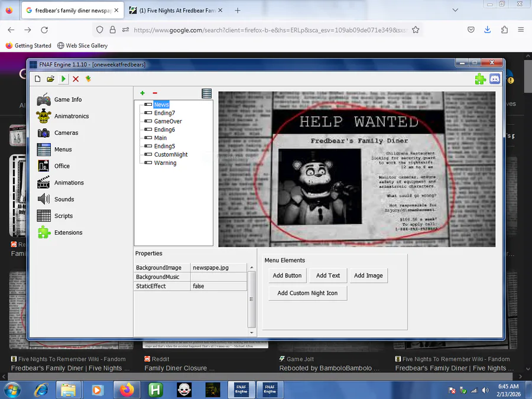Click the export arrow icon in toolbar

88,79
